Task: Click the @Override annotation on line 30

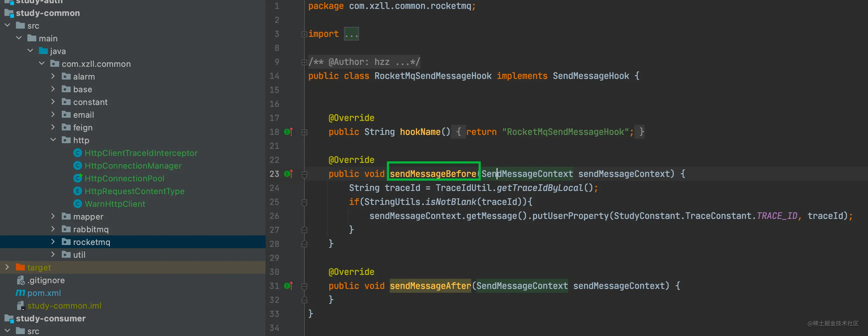Action: (352, 272)
